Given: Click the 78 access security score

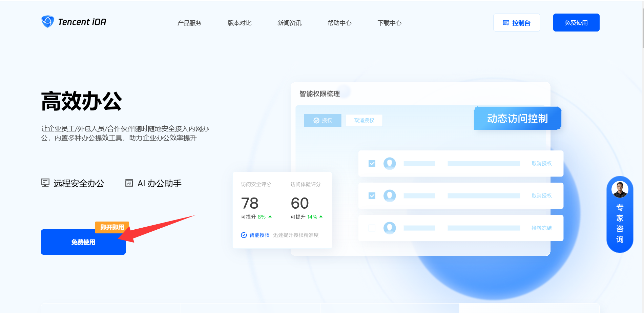Looking at the screenshot, I should coord(250,203).
